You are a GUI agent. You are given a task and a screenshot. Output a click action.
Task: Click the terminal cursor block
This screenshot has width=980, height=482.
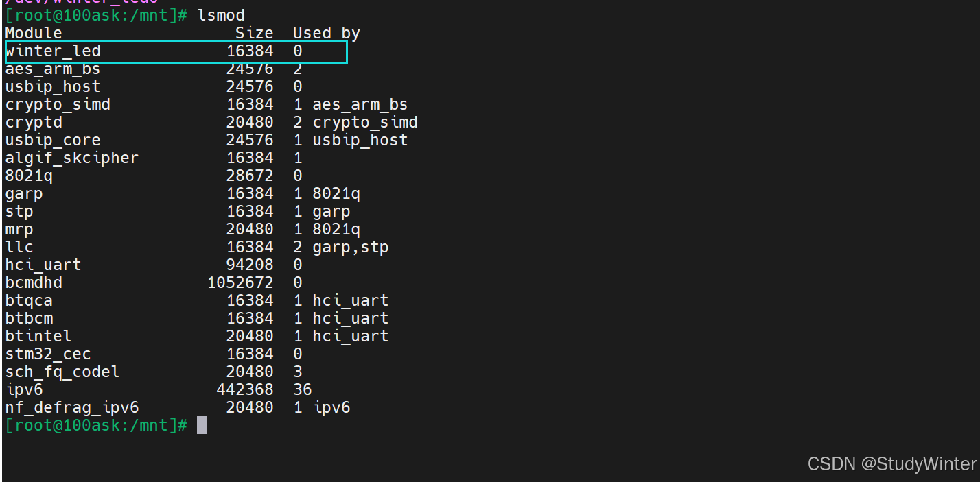coord(202,425)
